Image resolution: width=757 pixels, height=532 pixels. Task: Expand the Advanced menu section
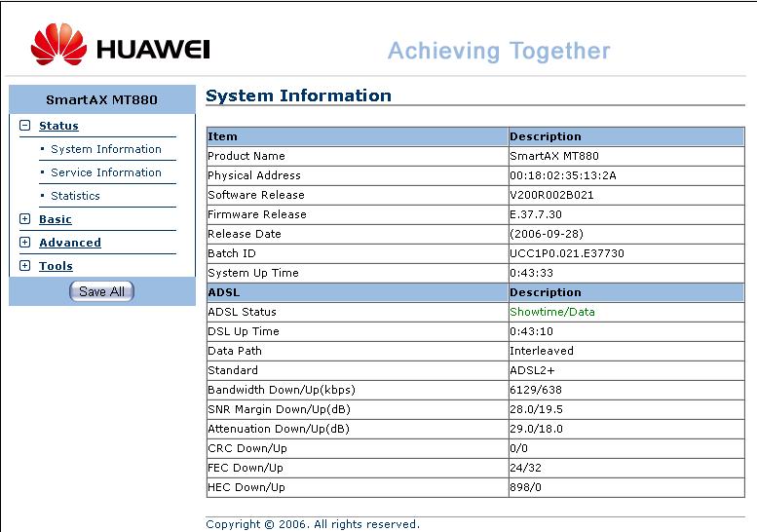click(24, 243)
